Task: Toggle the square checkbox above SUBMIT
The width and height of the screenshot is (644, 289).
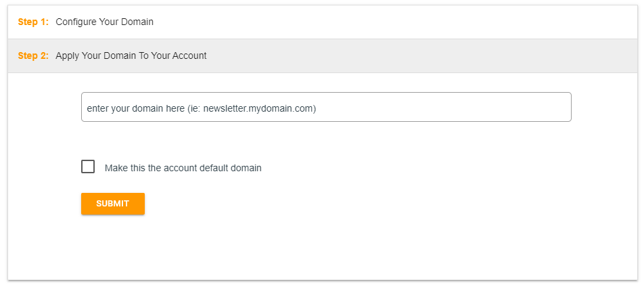Action: (x=88, y=166)
